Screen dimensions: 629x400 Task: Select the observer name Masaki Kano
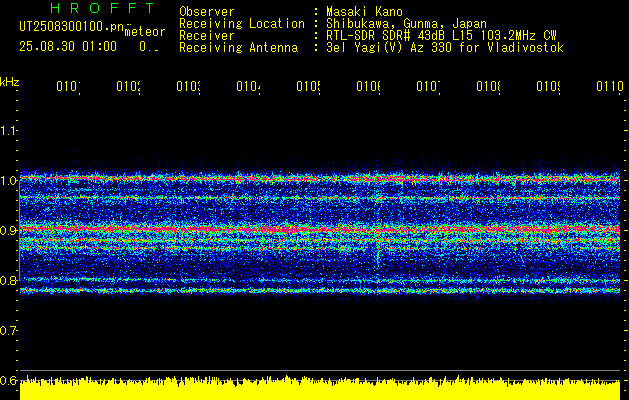364,12
